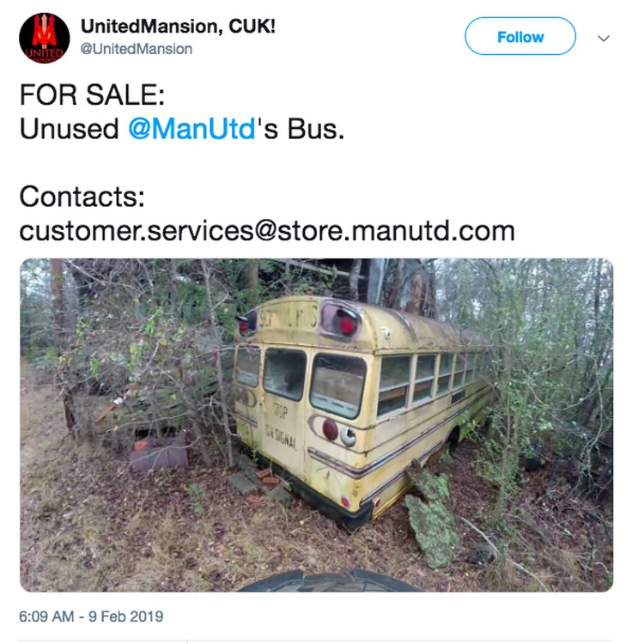This screenshot has width=644, height=644.
Task: Open the "6:09 AM" time in the timestamp
Action: [46, 617]
